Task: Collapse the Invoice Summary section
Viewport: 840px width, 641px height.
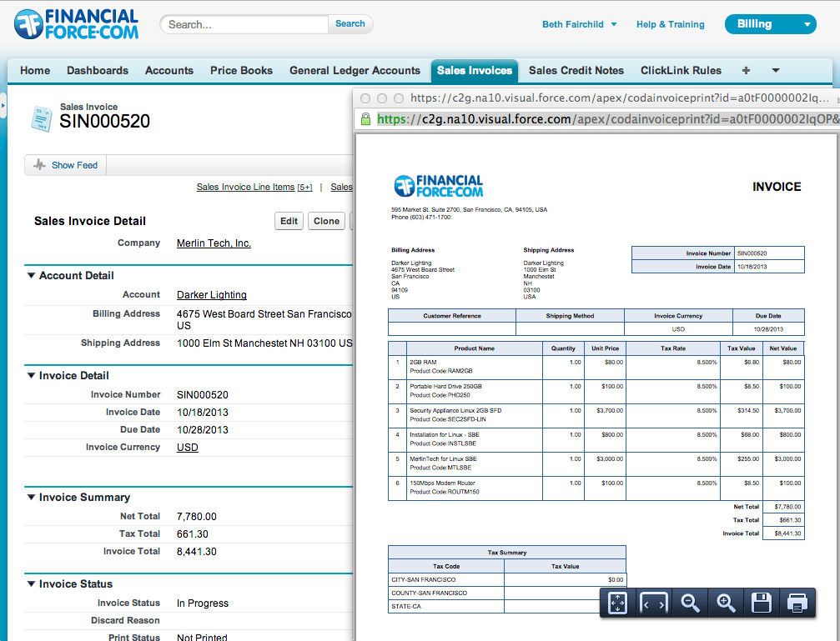Action: (31, 497)
